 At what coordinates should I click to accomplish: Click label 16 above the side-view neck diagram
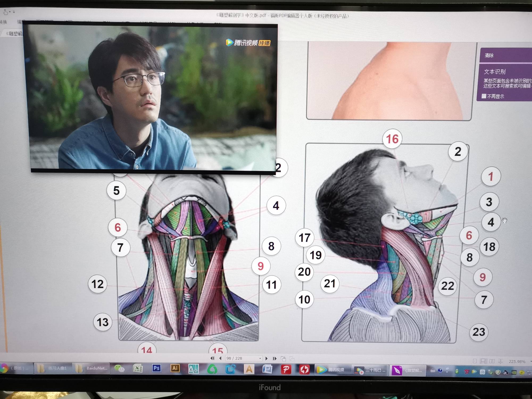[392, 139]
